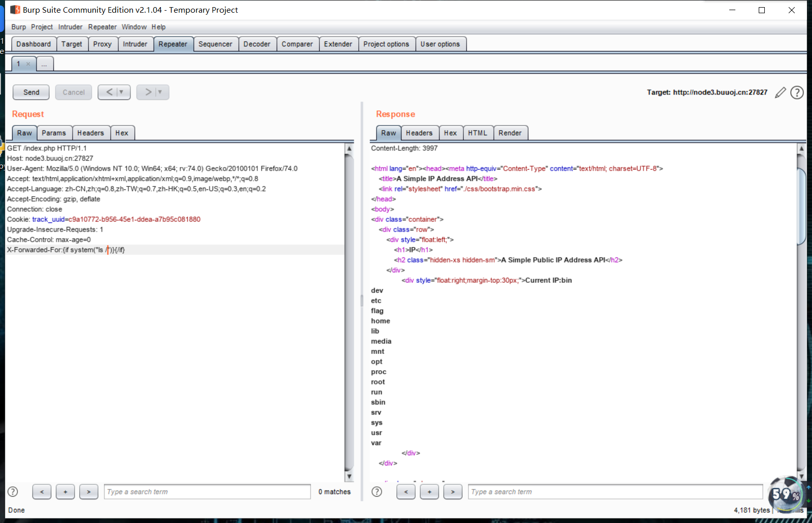Image resolution: width=812 pixels, height=523 pixels.
Task: Focus the request search term field
Action: coord(208,492)
